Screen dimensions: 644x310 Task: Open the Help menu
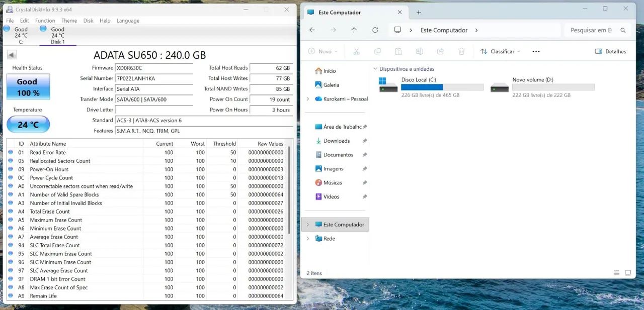105,21
